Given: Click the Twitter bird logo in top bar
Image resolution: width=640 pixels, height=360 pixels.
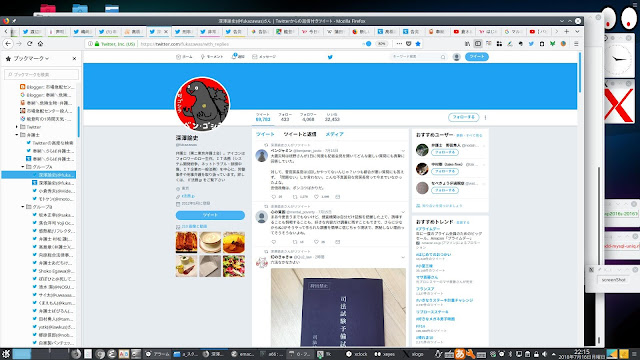Looking at the screenshot, I should (330, 57).
